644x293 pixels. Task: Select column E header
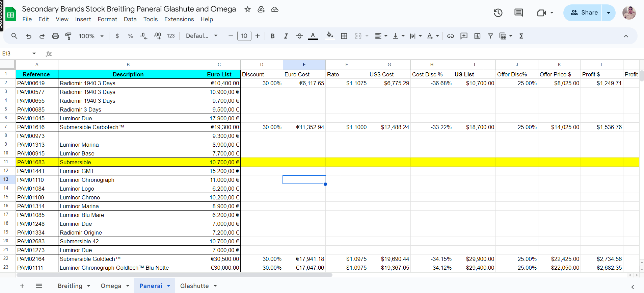coord(304,65)
